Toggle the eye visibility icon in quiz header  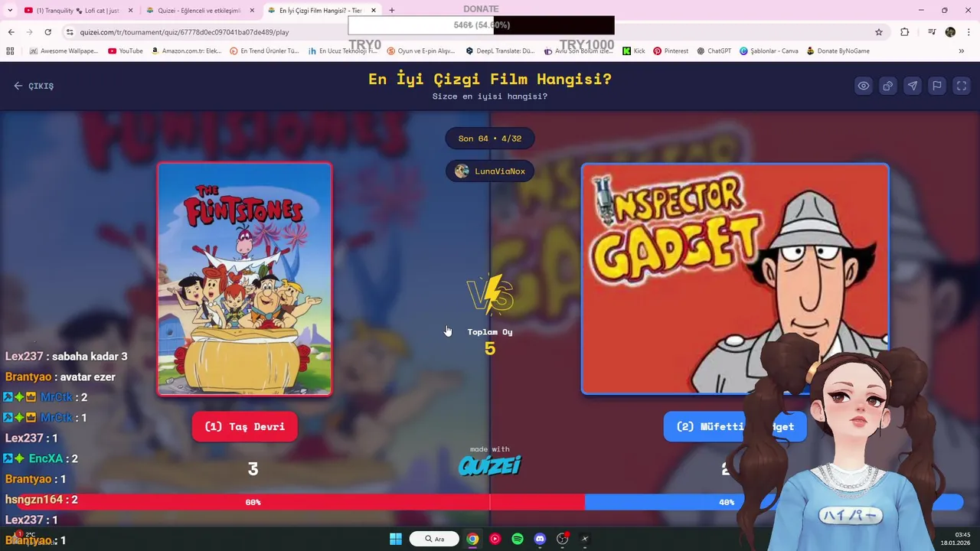tap(863, 86)
